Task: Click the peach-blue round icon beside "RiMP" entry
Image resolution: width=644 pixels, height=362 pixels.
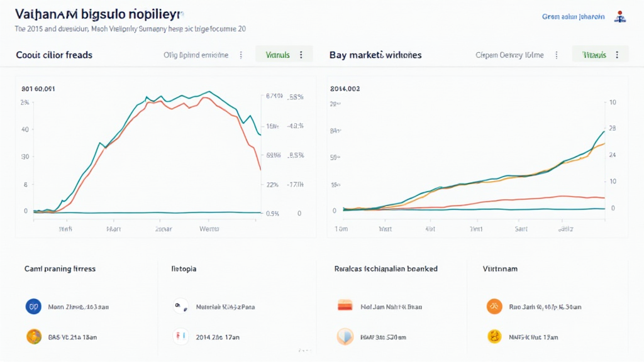Action: [x=345, y=337]
